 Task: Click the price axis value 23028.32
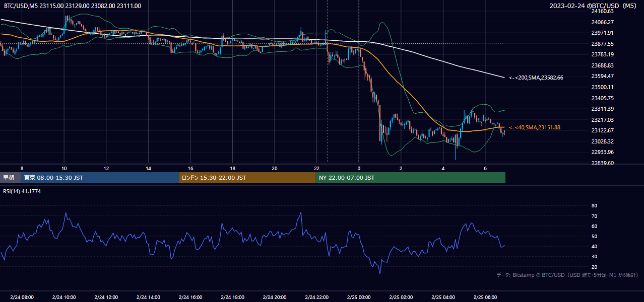pyautogui.click(x=602, y=141)
